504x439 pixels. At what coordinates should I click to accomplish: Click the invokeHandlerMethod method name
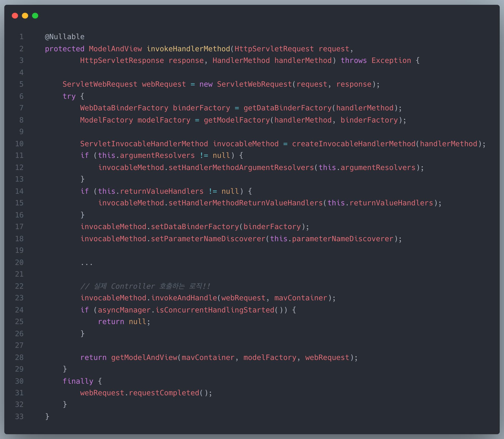pos(188,49)
